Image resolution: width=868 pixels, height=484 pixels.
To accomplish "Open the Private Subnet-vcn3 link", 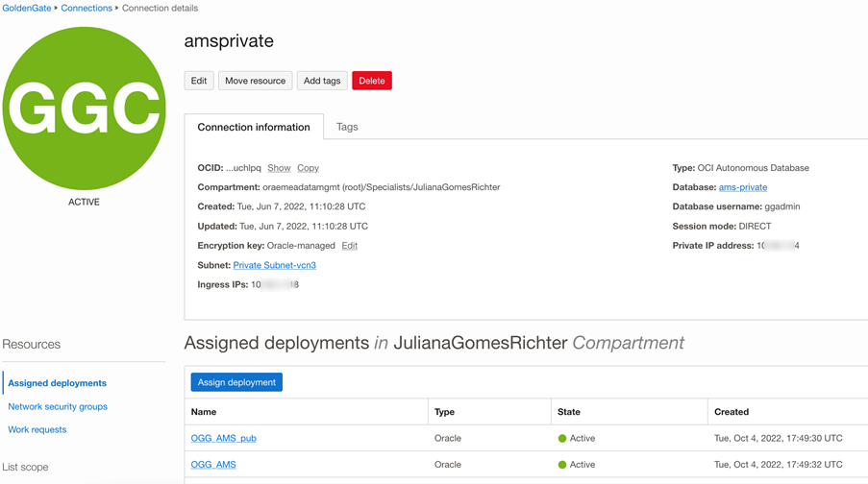I will click(274, 265).
